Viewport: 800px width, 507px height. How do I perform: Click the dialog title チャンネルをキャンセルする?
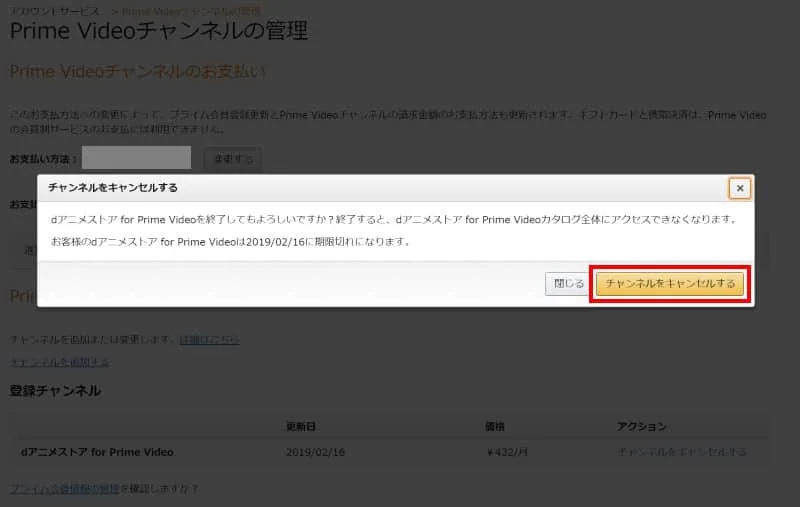click(x=113, y=188)
